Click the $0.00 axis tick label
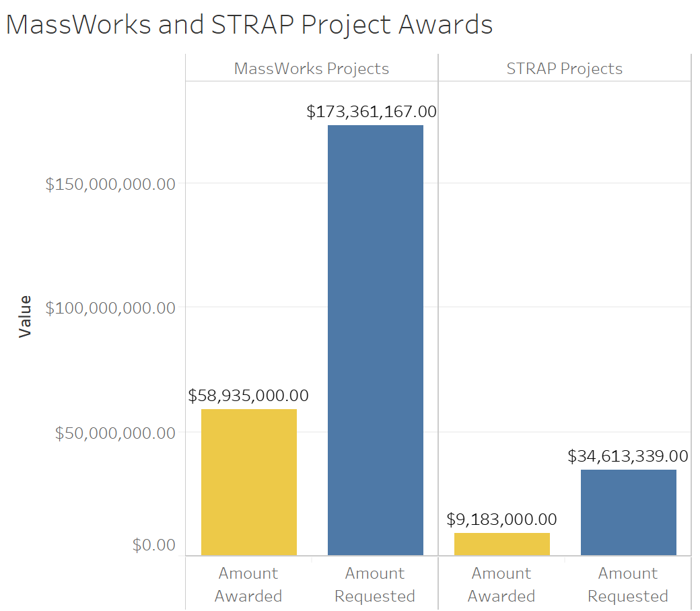Viewport: 700px width, 611px height. click(x=153, y=544)
